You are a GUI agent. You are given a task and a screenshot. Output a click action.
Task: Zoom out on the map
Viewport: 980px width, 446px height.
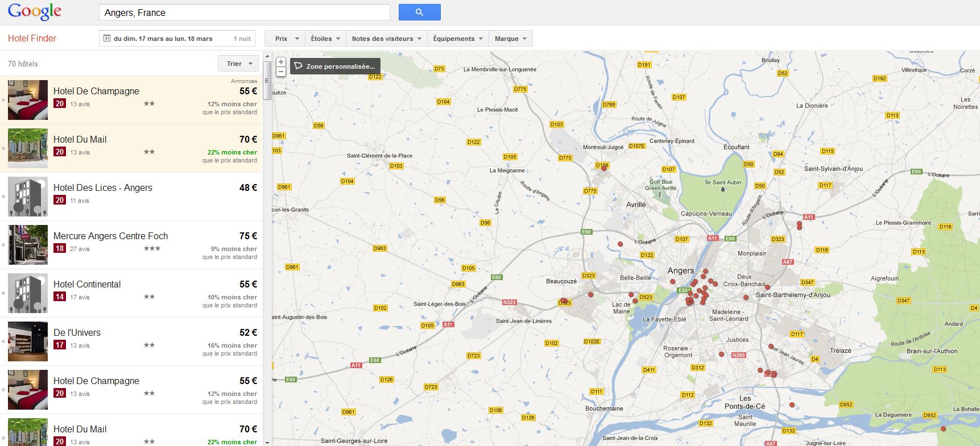(281, 72)
